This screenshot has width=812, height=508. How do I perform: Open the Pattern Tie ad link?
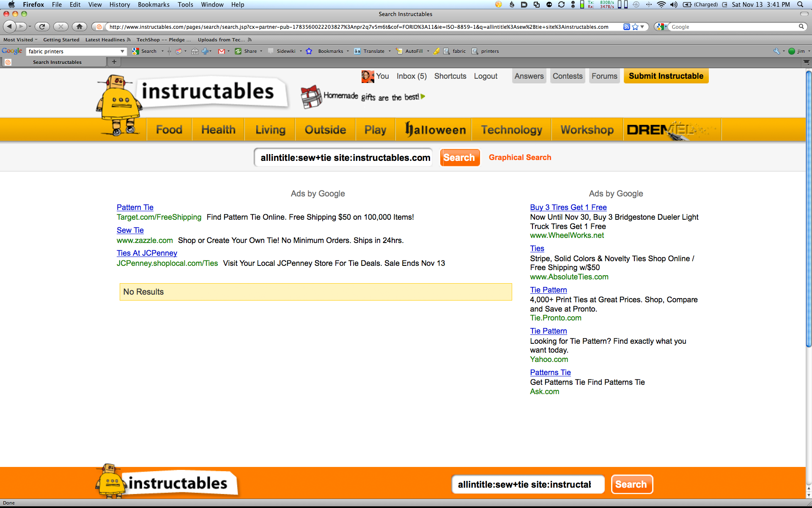[x=135, y=207]
